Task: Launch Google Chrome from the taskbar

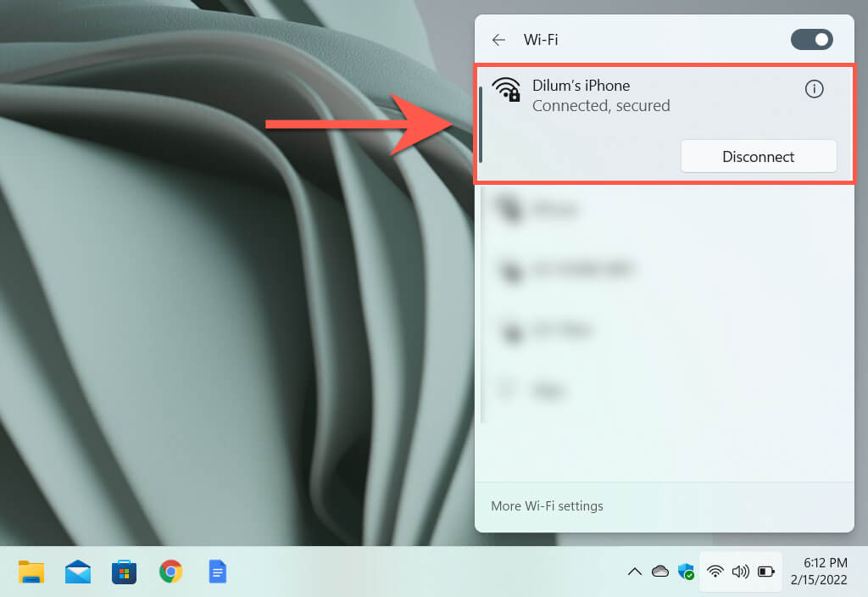Action: point(170,572)
